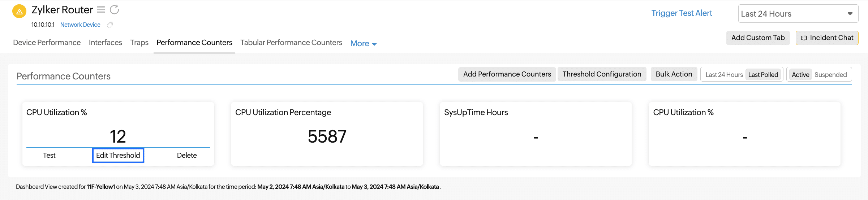Select the SysUpTime Hours counter card
Screen dimensions: 868x200
click(536, 134)
